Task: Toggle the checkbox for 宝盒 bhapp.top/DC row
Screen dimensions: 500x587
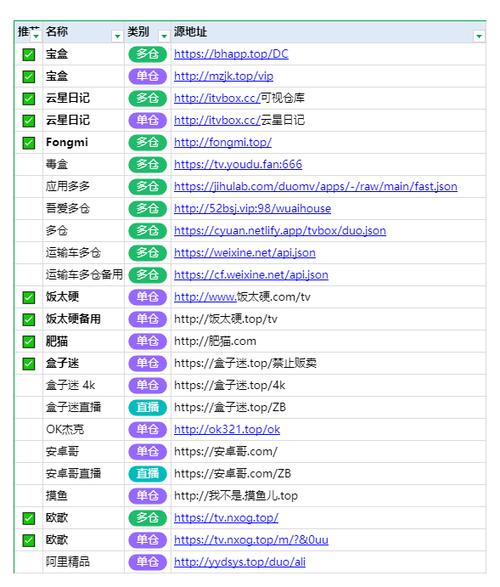Action: (29, 54)
